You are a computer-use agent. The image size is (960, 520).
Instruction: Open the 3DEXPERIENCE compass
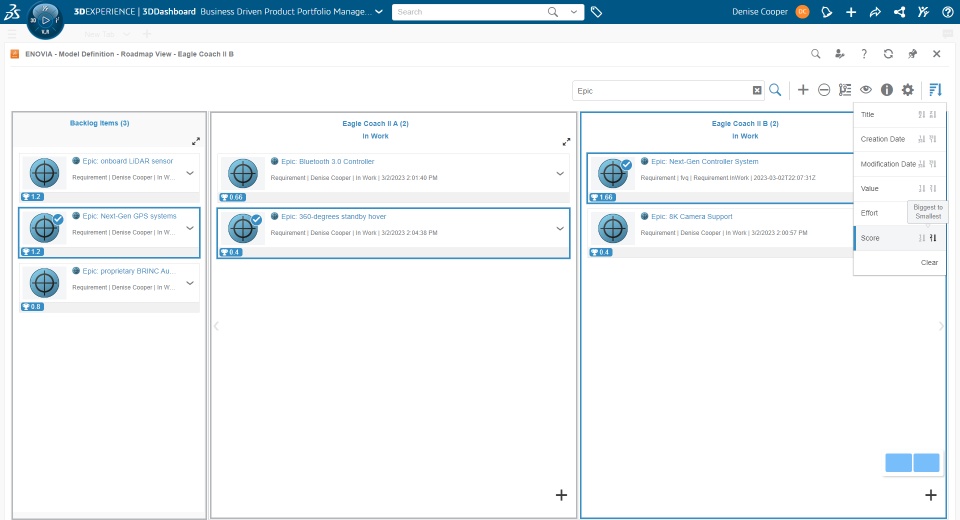click(x=45, y=20)
